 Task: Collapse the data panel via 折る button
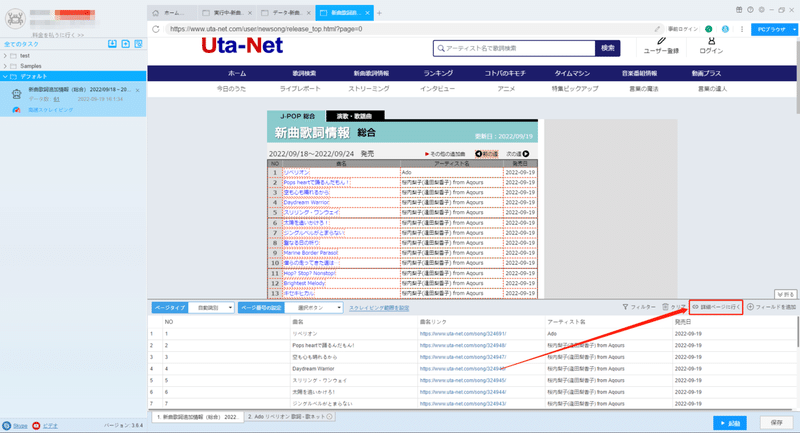point(785,294)
